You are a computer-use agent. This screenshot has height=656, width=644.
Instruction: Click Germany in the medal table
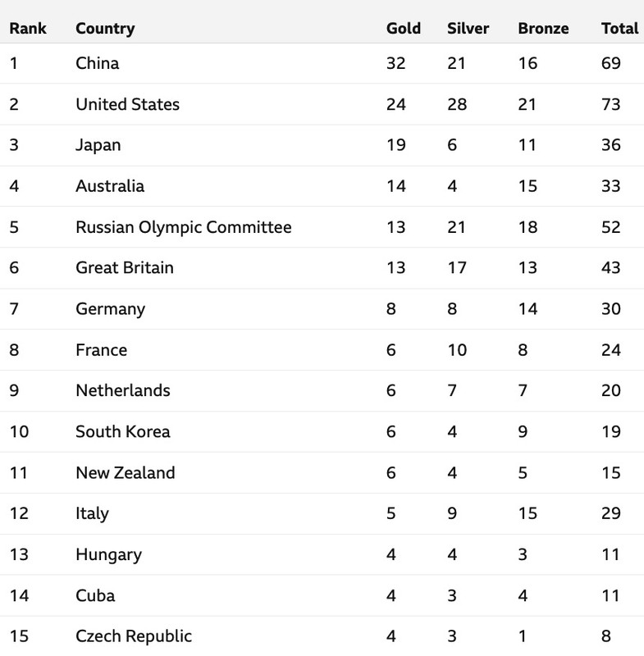coord(110,309)
